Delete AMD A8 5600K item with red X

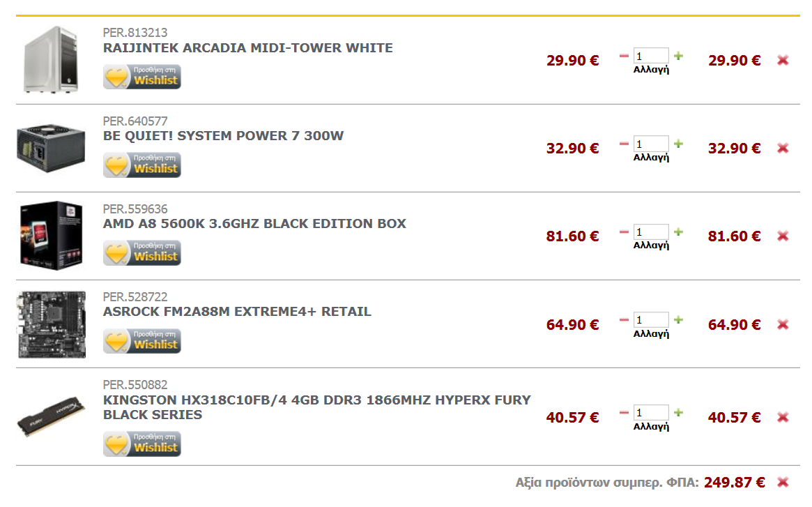click(783, 236)
